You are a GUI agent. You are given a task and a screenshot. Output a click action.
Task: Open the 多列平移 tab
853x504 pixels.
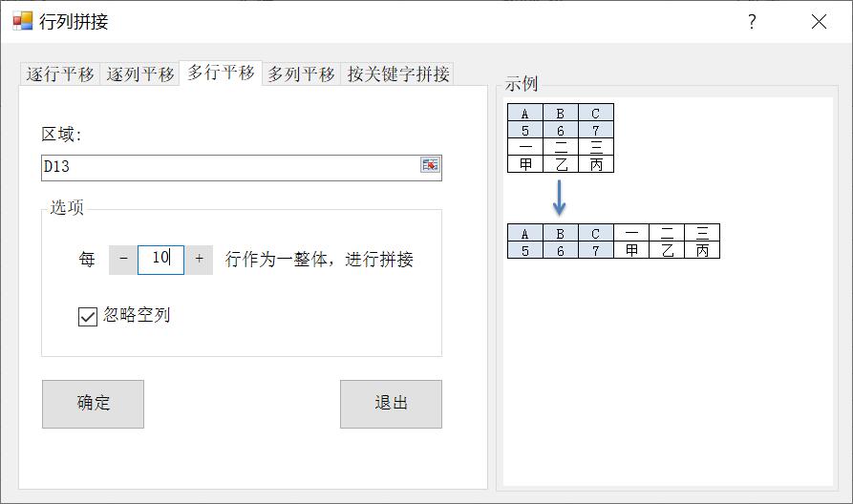point(302,73)
